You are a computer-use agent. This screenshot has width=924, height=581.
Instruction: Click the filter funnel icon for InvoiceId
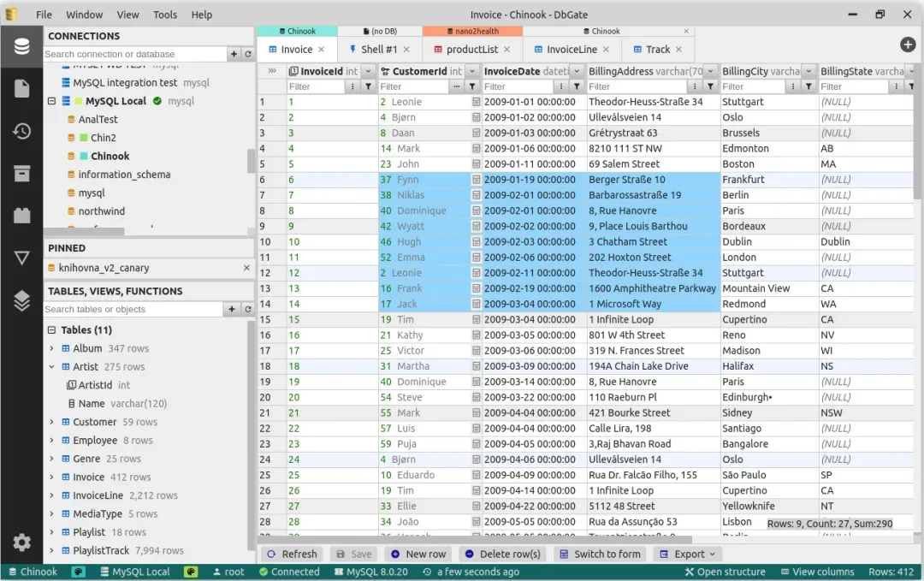(368, 86)
